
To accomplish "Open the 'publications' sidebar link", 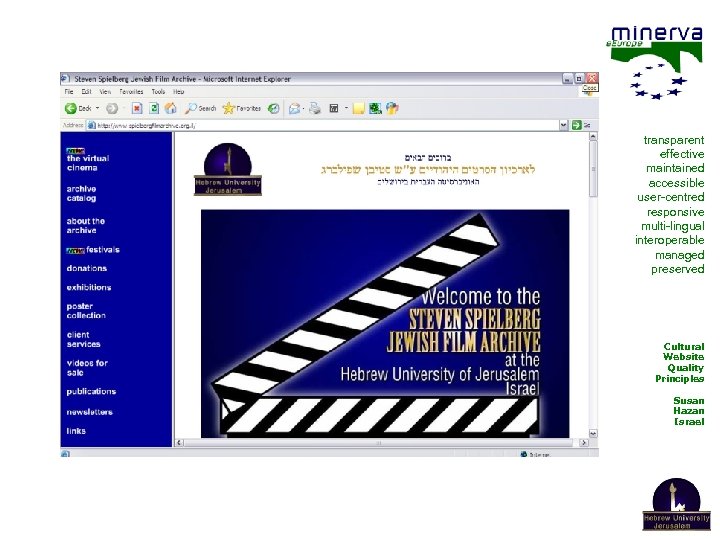I will 91,392.
